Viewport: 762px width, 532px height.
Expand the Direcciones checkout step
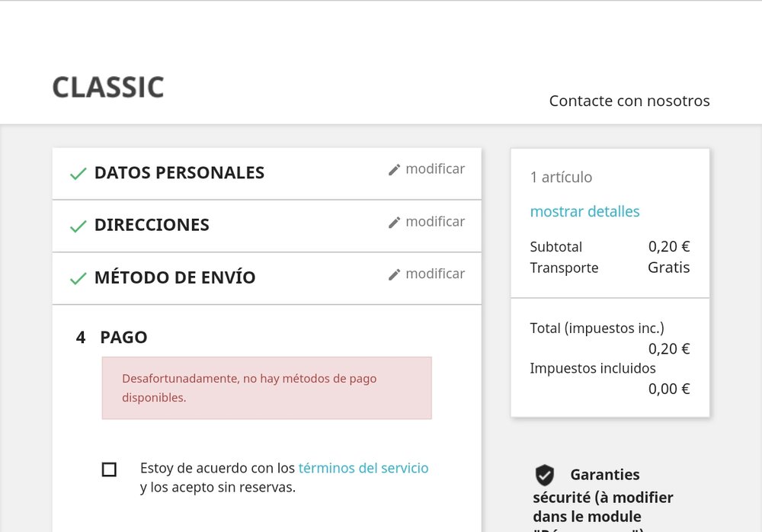point(152,226)
